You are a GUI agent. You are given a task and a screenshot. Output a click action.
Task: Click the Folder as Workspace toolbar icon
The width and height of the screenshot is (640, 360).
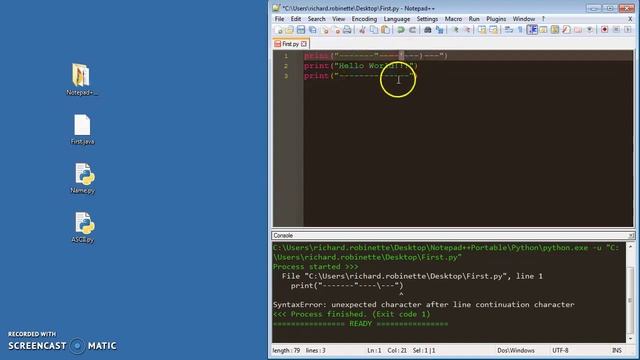coord(578,30)
